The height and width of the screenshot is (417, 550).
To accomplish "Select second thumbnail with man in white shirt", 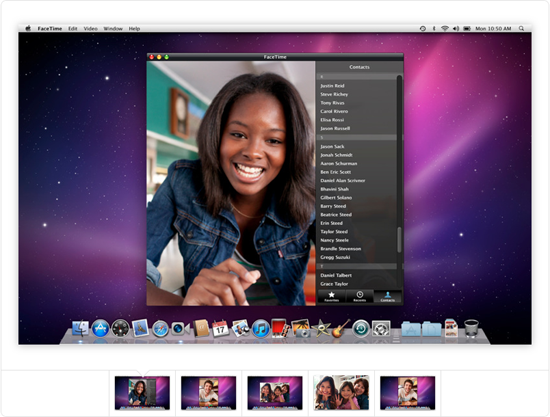I will pyautogui.click(x=209, y=393).
